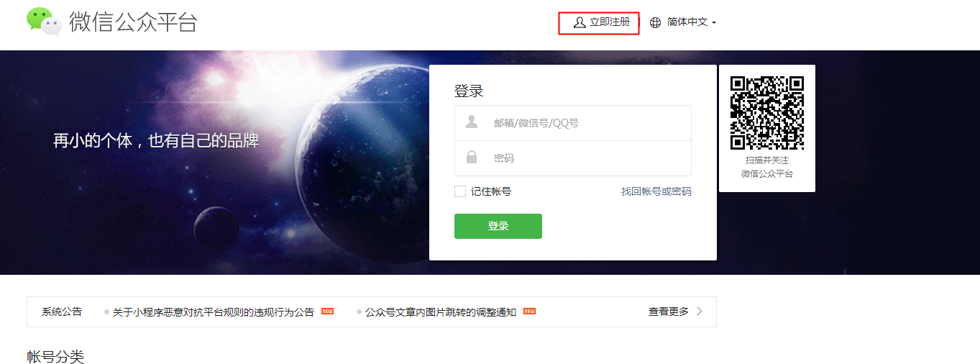Focus the 密码 password input field
Viewport: 980px width, 364px height.
pyautogui.click(x=573, y=158)
